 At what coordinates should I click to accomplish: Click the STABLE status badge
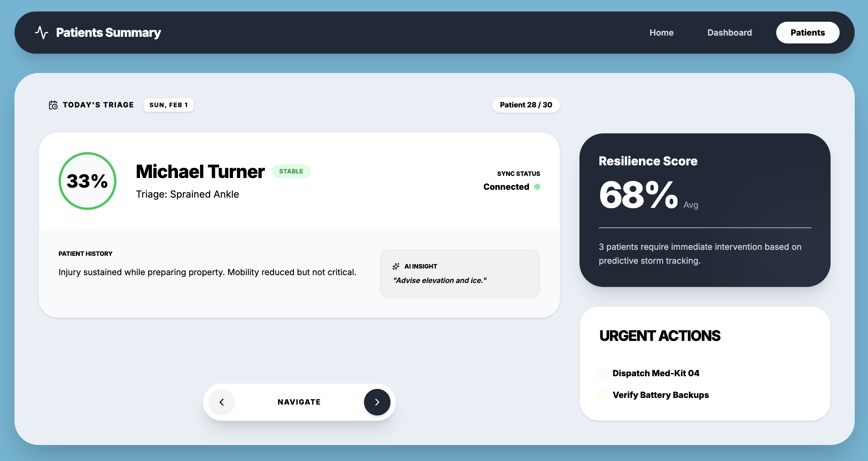click(x=291, y=171)
